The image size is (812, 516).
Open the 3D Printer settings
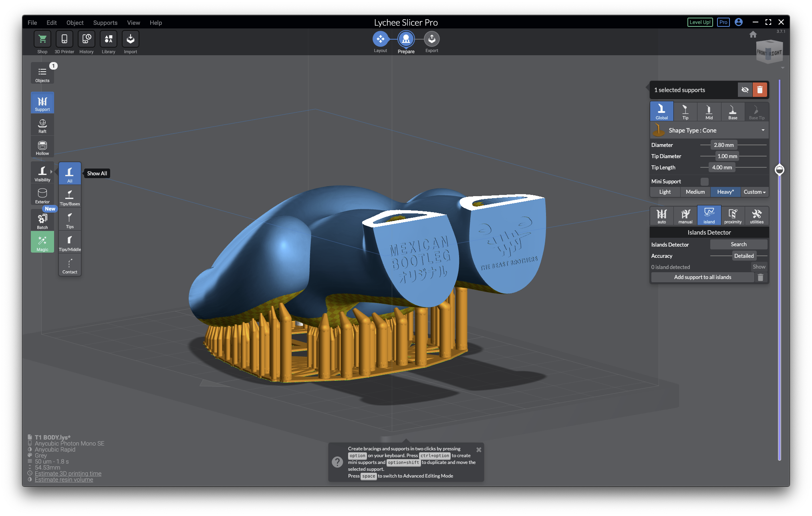coord(64,39)
